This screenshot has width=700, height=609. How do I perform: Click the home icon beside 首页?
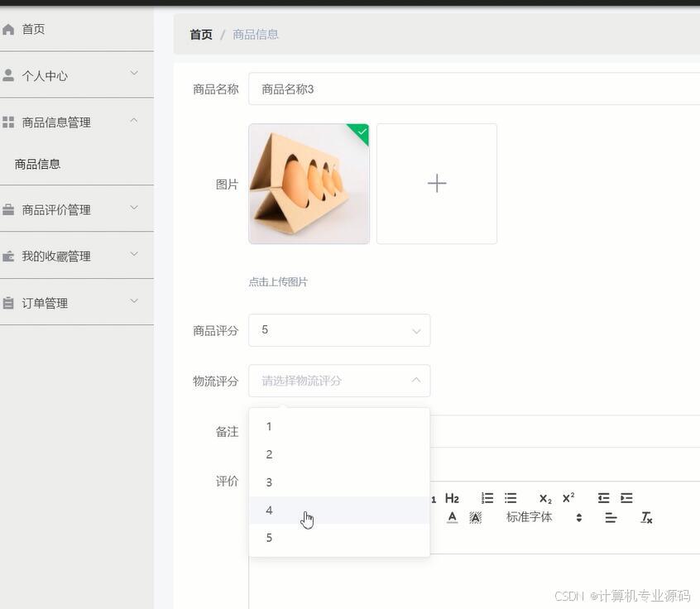(8, 30)
